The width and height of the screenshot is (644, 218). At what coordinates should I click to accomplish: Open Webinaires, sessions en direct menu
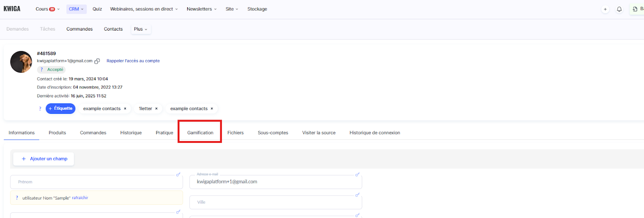[x=144, y=9]
